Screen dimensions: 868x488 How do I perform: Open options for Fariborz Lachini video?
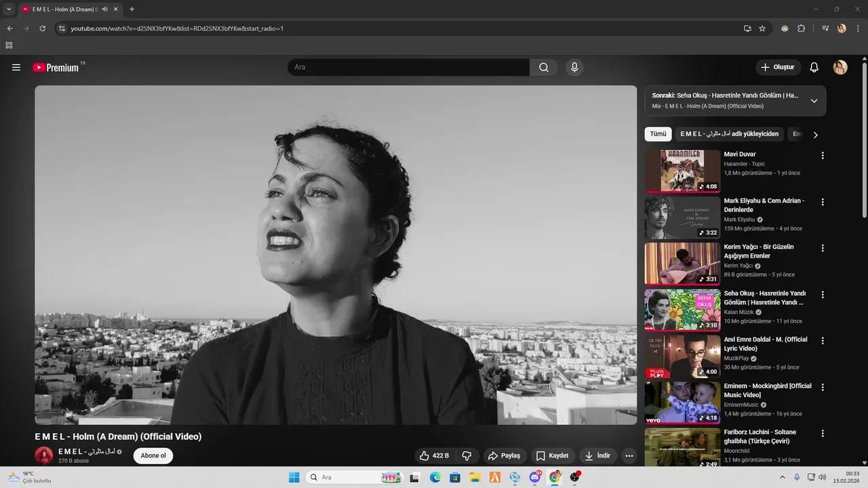[823, 434]
